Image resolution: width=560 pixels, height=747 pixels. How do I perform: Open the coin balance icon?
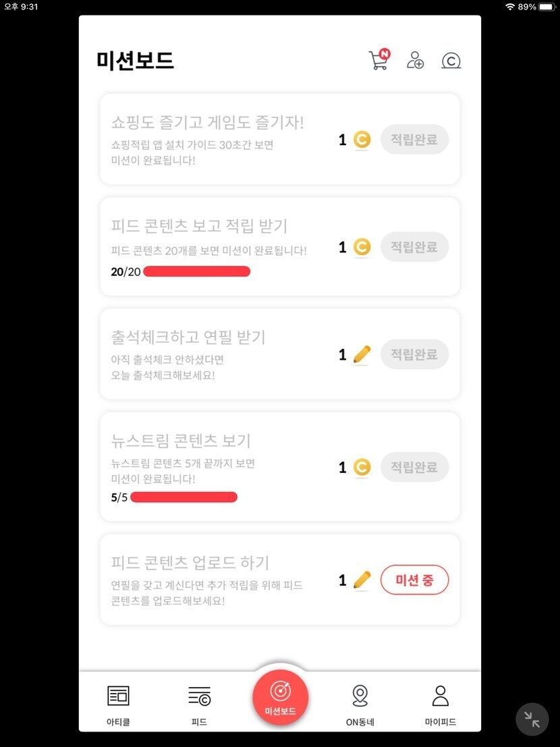[451, 61]
